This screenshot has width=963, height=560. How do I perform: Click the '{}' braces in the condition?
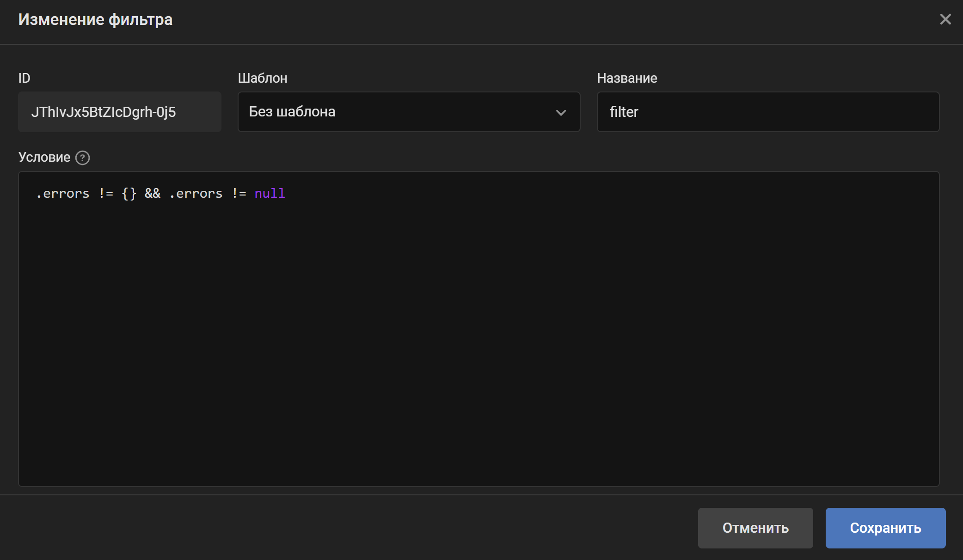click(129, 194)
